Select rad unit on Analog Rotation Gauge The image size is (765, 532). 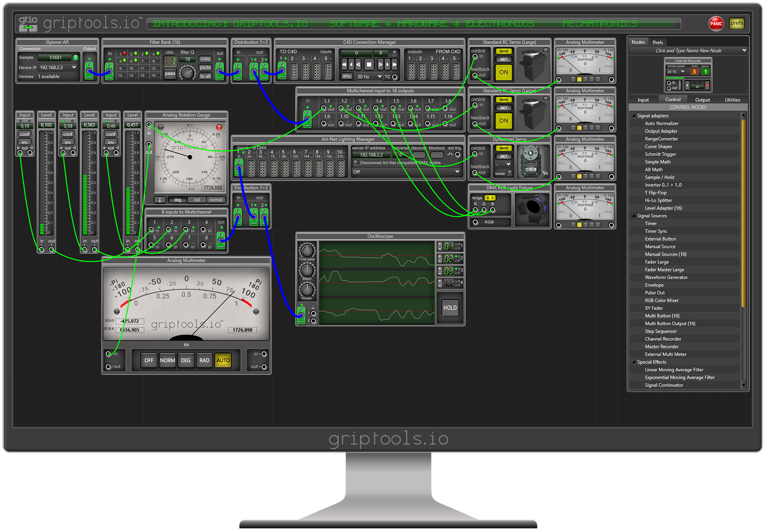(x=196, y=200)
